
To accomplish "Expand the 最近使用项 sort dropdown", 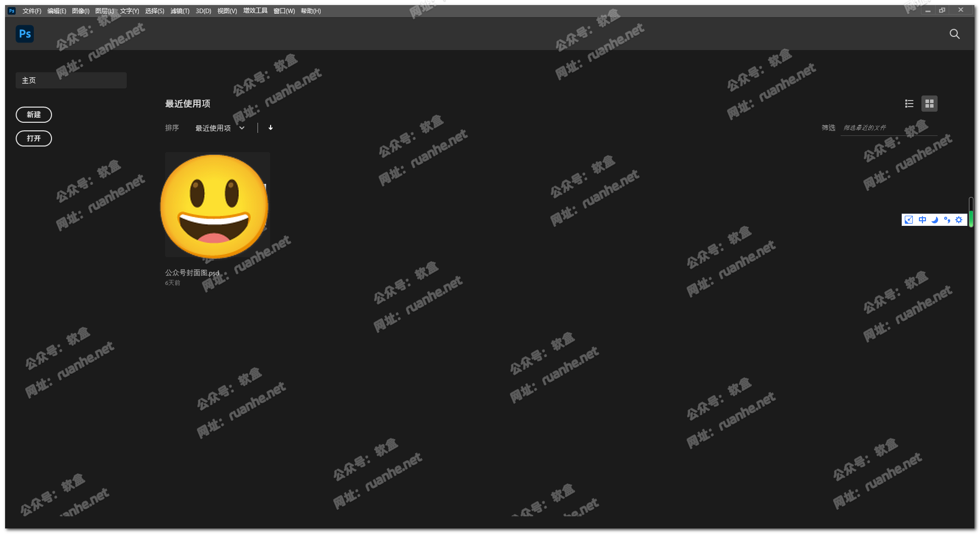I will tap(220, 128).
